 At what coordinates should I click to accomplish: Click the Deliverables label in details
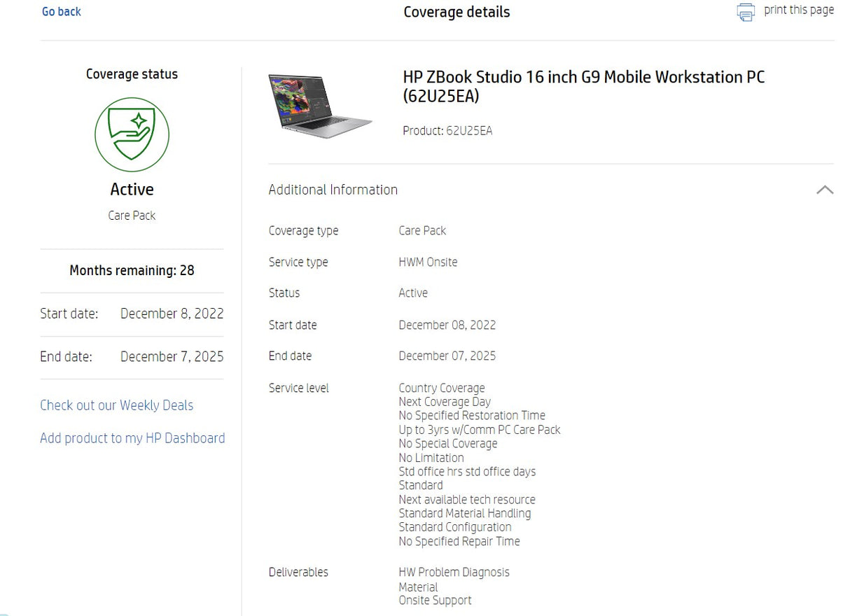[298, 572]
